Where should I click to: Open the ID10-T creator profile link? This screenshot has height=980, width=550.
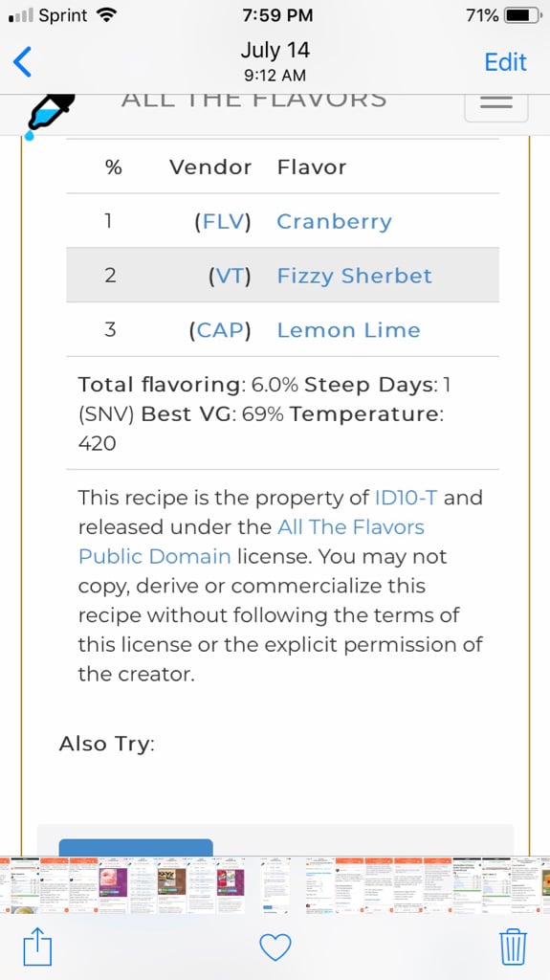point(407,498)
